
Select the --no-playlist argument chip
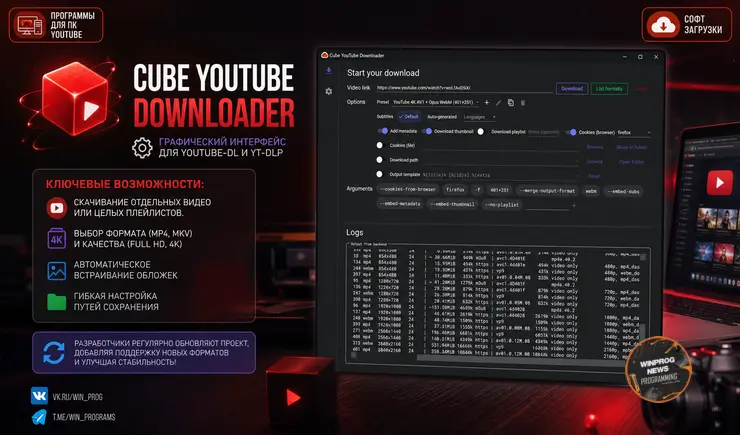click(502, 205)
